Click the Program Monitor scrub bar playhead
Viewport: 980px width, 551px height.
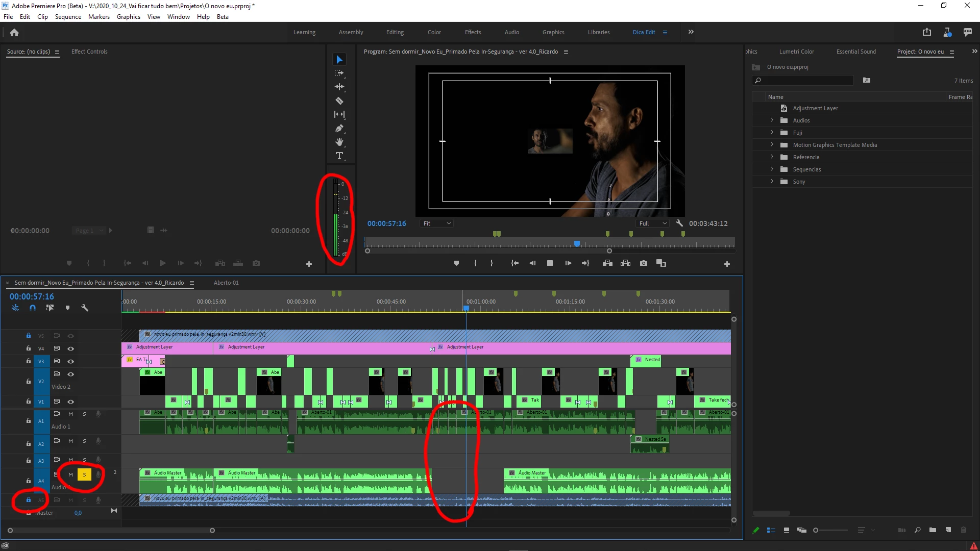[x=577, y=244]
